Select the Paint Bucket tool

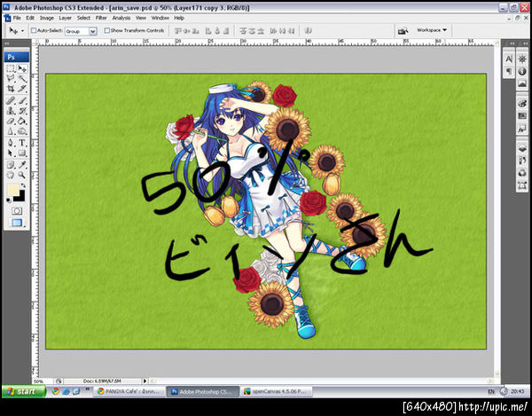click(22, 121)
